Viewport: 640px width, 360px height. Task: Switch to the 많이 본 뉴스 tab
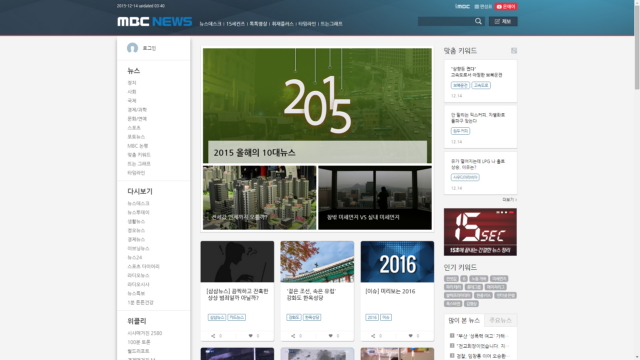[464, 320]
